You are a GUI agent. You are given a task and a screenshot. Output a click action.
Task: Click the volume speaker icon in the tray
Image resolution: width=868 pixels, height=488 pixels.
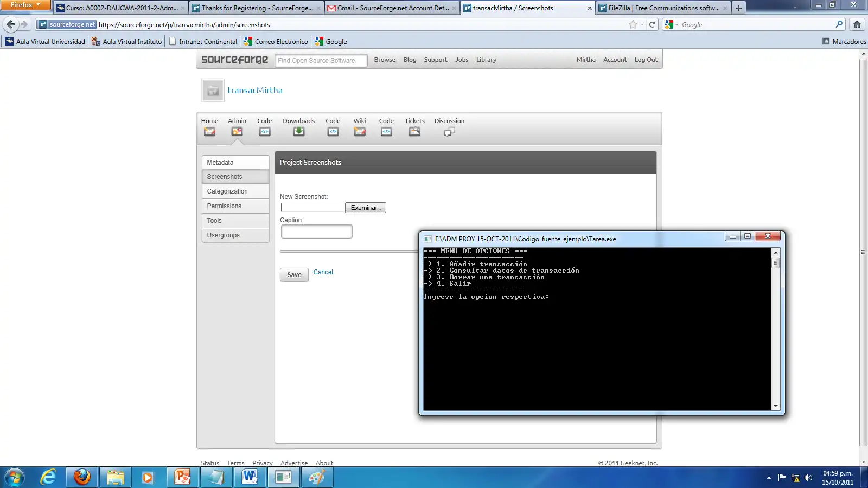coord(808,478)
